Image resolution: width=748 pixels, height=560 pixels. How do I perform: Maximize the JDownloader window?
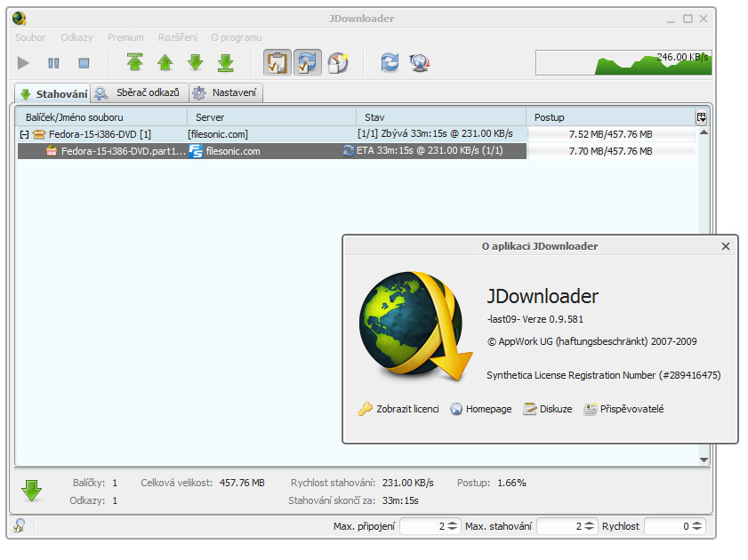coord(688,19)
